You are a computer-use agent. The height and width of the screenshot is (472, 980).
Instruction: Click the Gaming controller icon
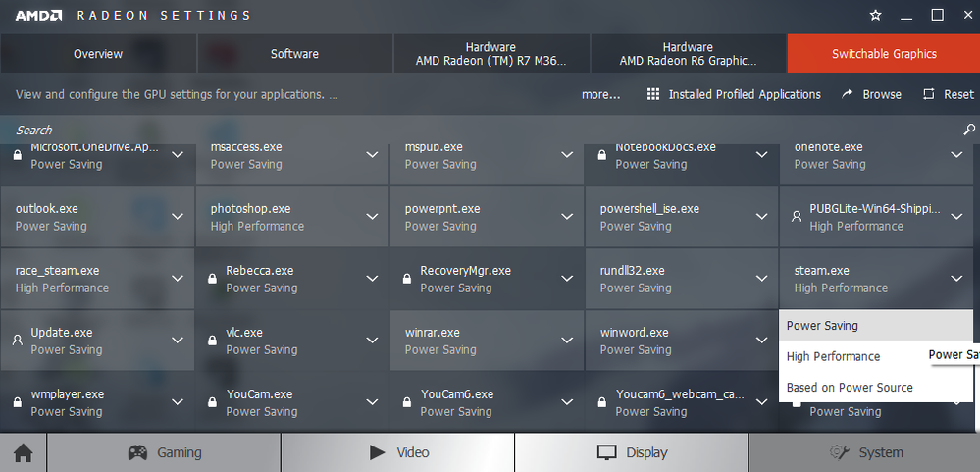click(137, 452)
